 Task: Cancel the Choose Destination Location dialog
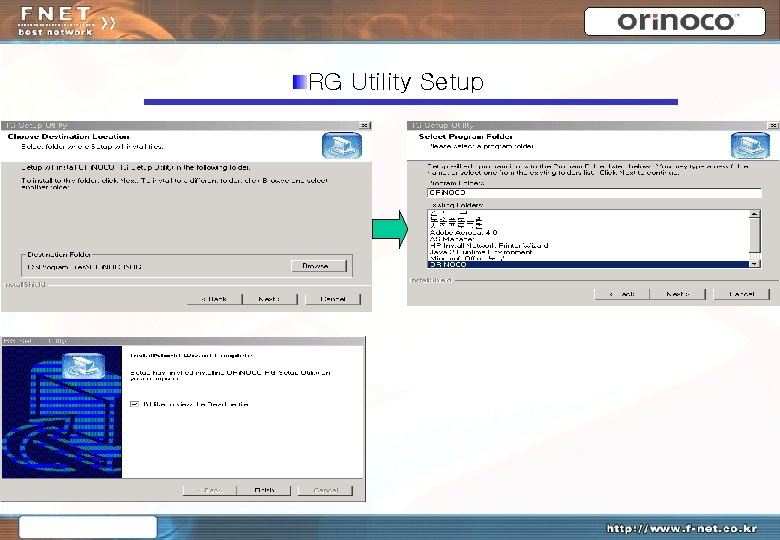[333, 299]
